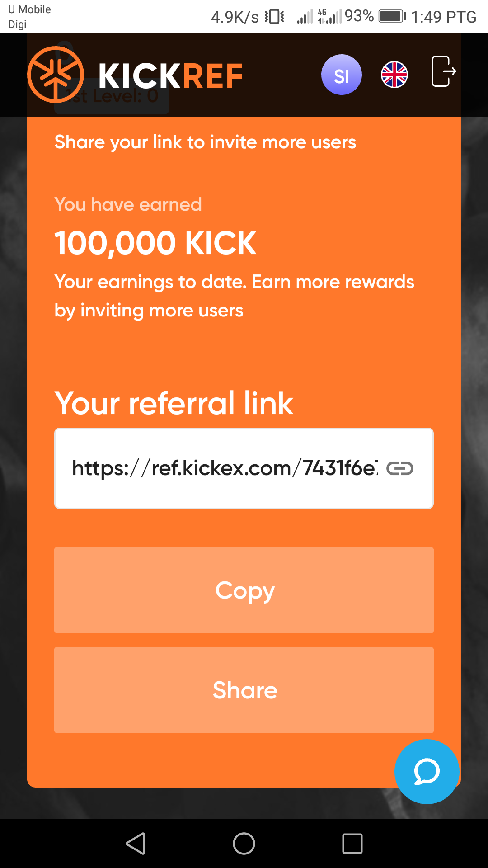Click the Copy button
Screen dimensions: 488x868
pos(244,590)
